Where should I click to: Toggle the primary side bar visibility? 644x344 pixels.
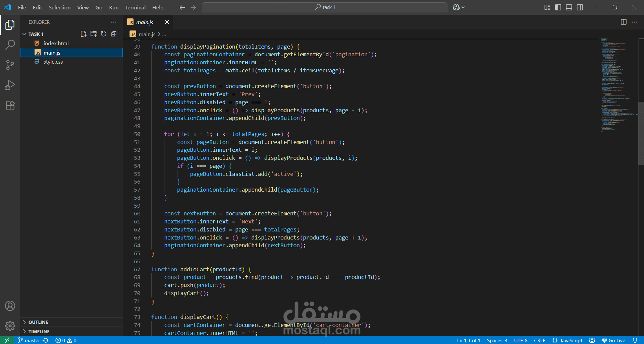coord(558,7)
